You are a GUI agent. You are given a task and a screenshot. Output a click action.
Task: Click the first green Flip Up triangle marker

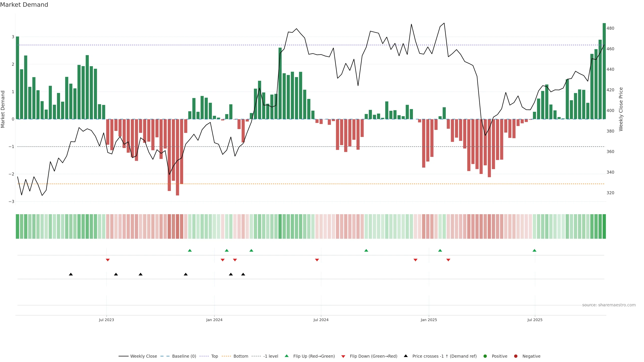pos(190,251)
